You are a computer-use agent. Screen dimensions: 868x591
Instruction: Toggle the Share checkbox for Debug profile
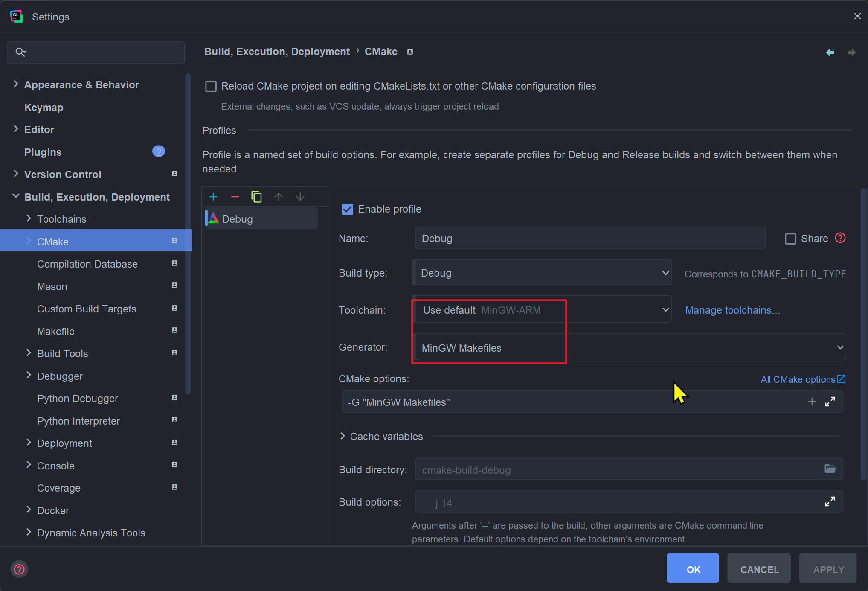(x=790, y=239)
